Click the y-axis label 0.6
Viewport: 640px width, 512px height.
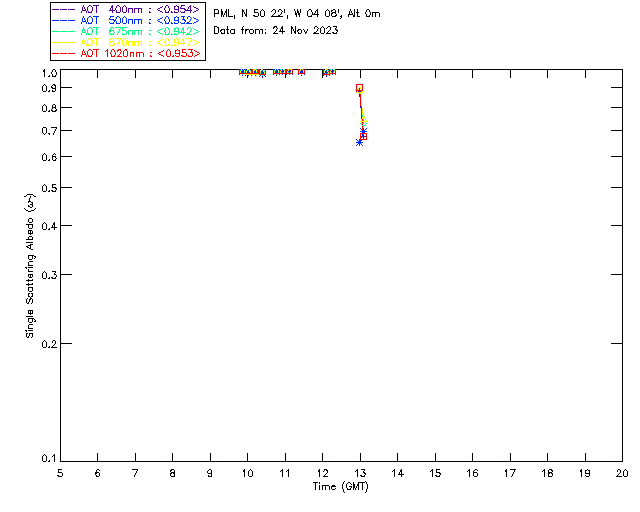click(x=49, y=157)
